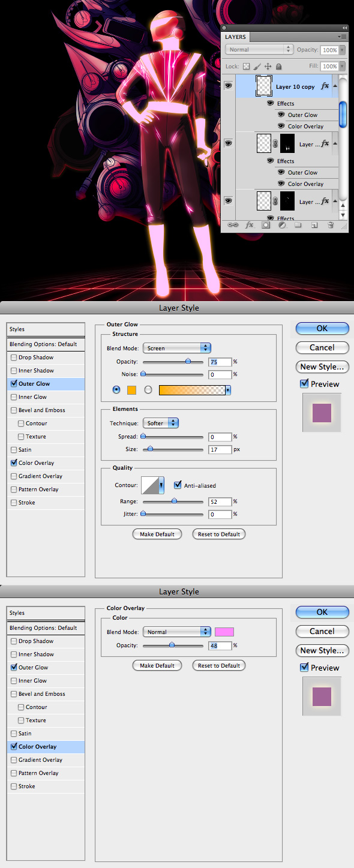Open the Technique Softer dropdown
The image size is (354, 868).
pos(161,423)
